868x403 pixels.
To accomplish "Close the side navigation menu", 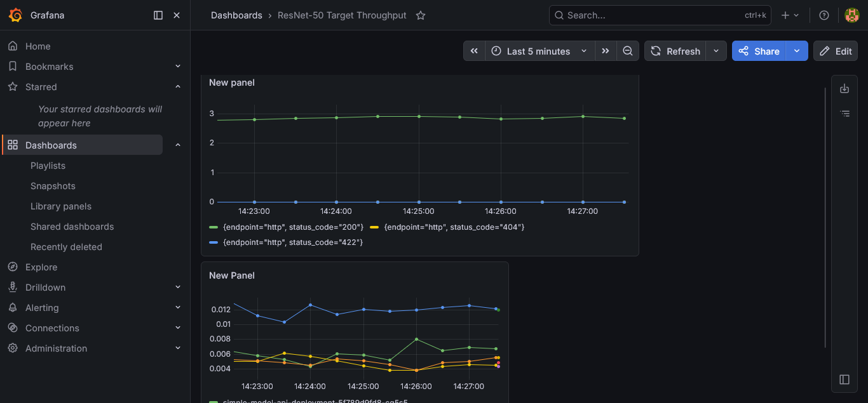I will point(177,15).
